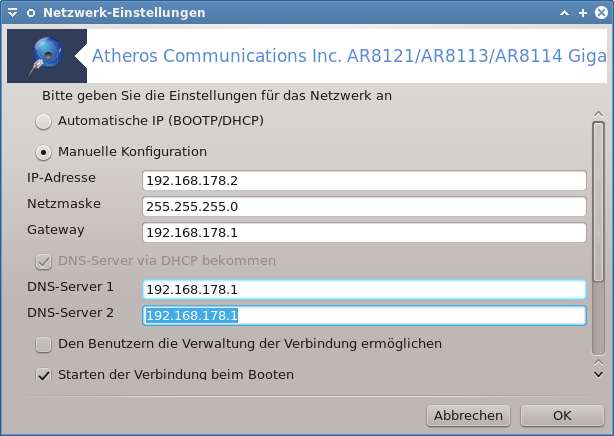Select Automatische IP (BOOTP/DHCP) radio button
614x436 pixels.
click(x=43, y=121)
